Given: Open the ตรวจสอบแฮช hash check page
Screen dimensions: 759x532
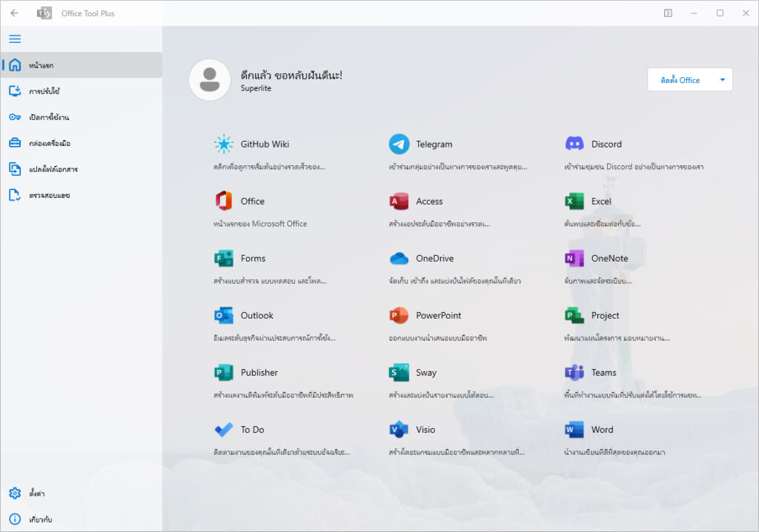Looking at the screenshot, I should [82, 195].
